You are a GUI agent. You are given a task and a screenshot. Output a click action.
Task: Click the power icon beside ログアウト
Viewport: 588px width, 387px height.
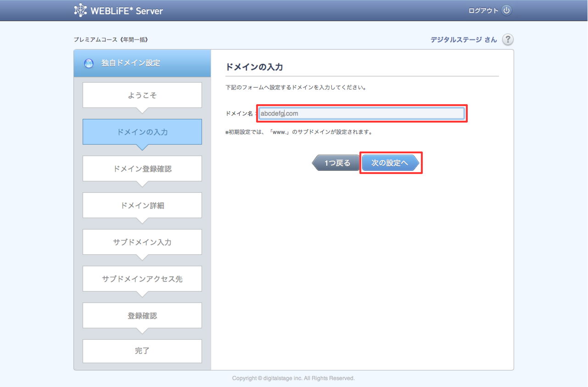tap(506, 11)
